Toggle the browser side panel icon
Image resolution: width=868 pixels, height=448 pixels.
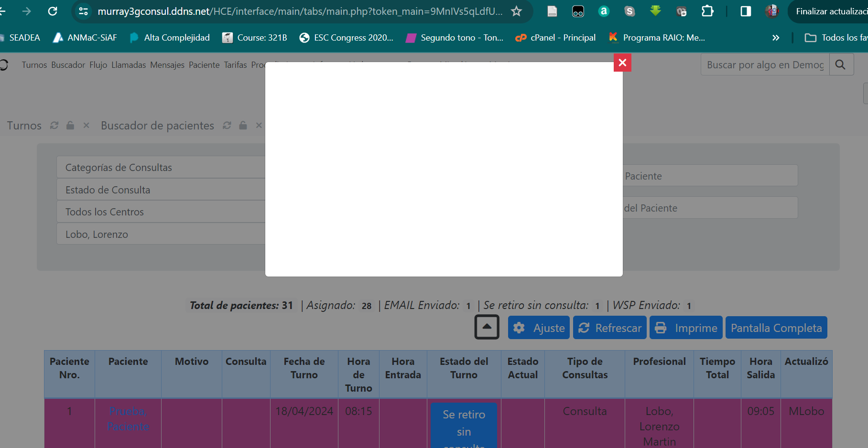pos(746,11)
